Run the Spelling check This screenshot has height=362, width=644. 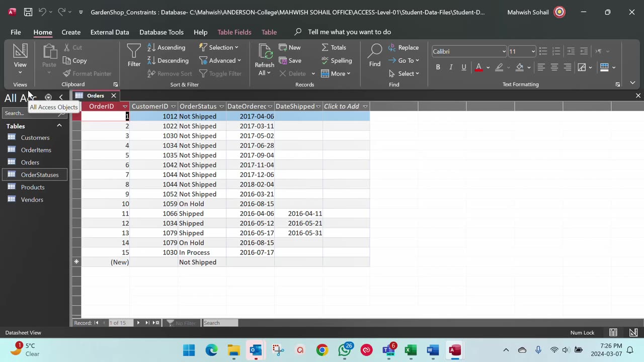tap(337, 60)
